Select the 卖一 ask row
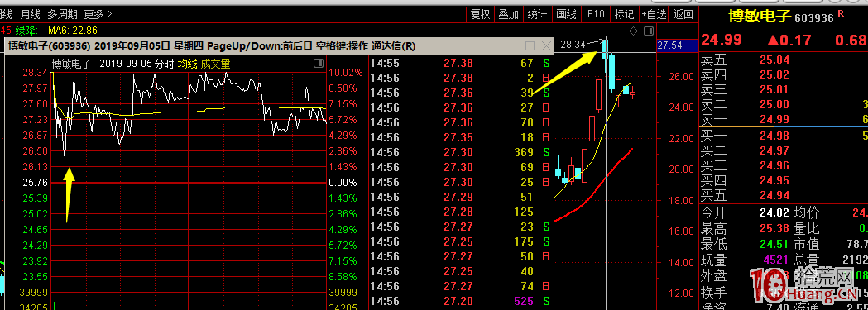The height and width of the screenshot is (310, 868). [x=784, y=119]
